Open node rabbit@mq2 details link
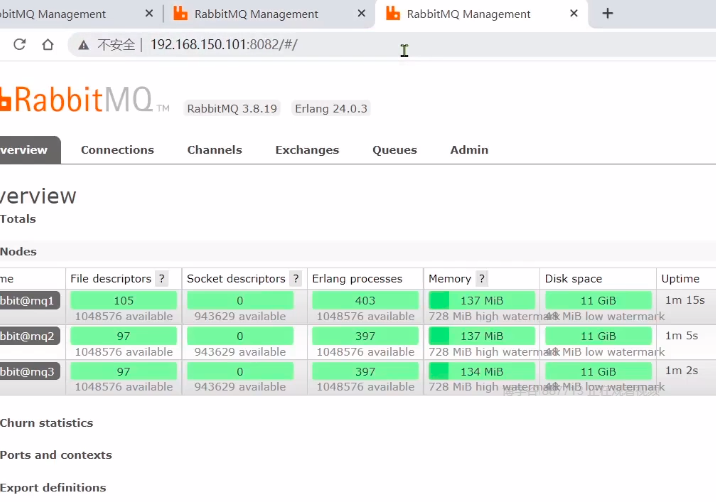This screenshot has height=502, width=716. click(30, 336)
